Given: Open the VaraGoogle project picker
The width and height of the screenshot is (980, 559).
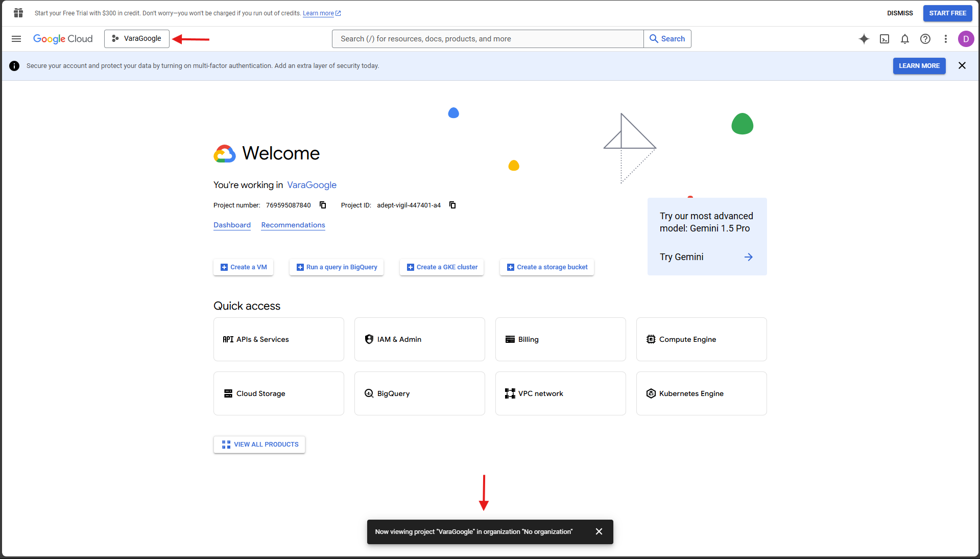Looking at the screenshot, I should (137, 39).
